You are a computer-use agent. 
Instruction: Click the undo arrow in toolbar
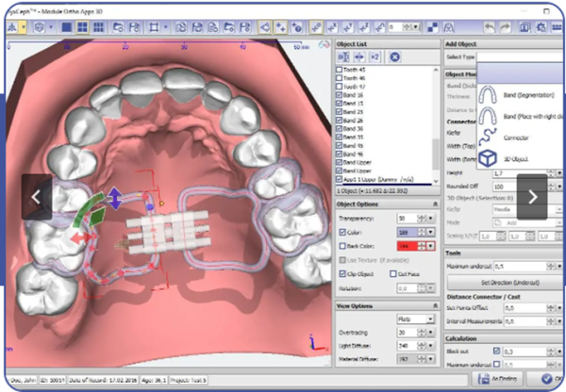click(x=489, y=27)
